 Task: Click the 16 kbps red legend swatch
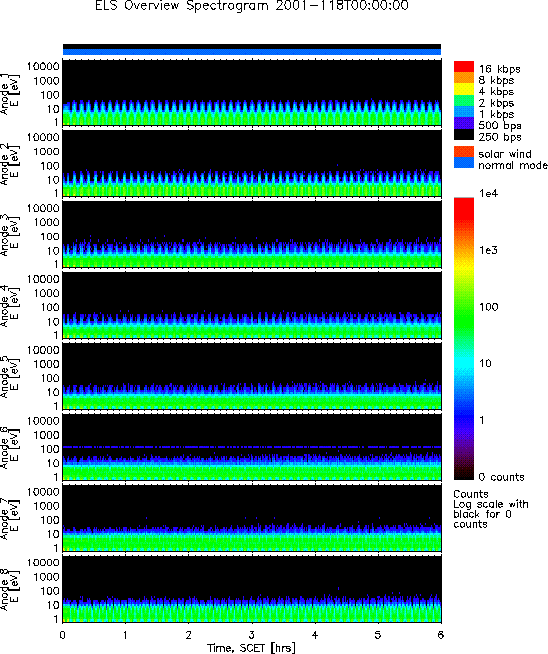click(x=464, y=67)
